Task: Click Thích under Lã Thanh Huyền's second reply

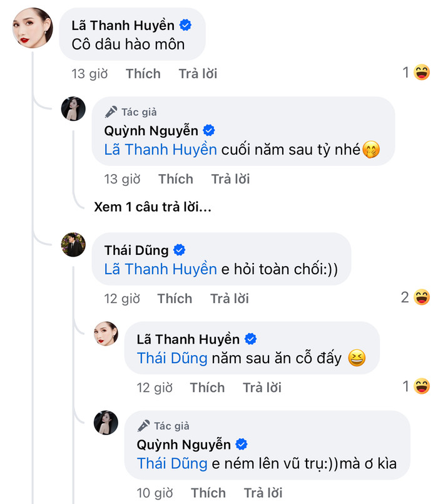Action: click(x=208, y=388)
